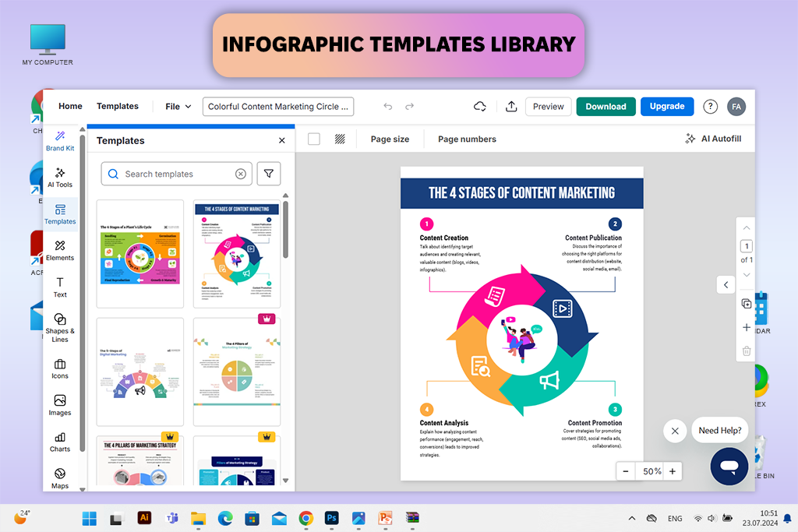
Task: Select the 4 Pillars premium template
Action: coord(237,372)
